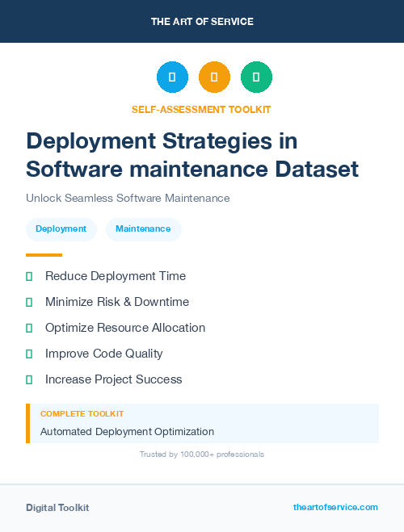Click the orange circle icon

point(214,77)
